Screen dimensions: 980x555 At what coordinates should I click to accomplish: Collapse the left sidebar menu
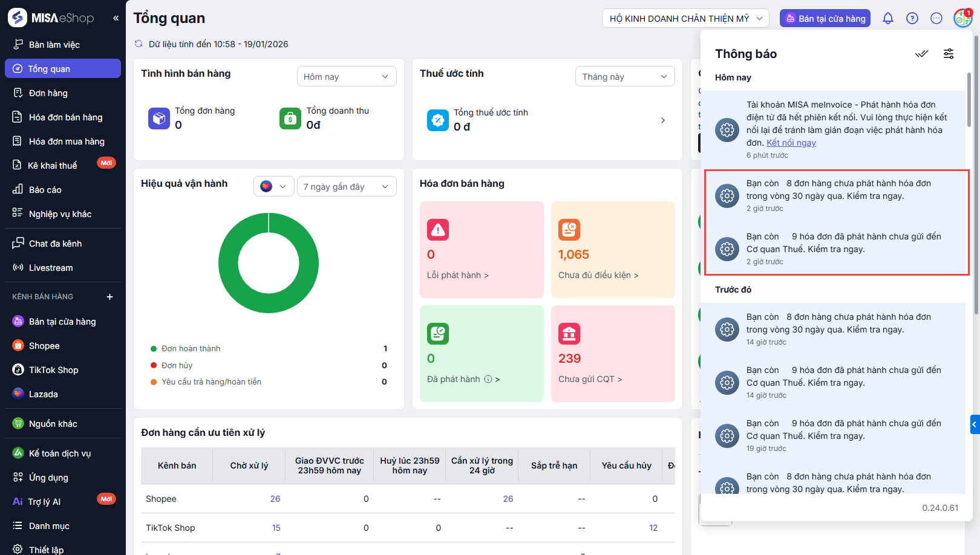[116, 18]
